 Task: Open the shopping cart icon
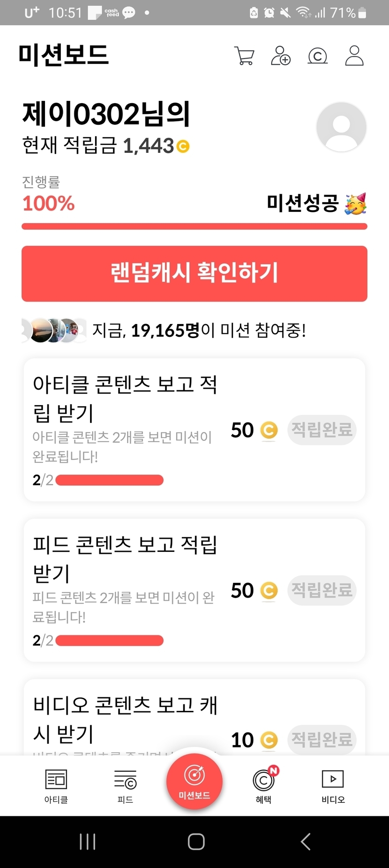coord(244,56)
